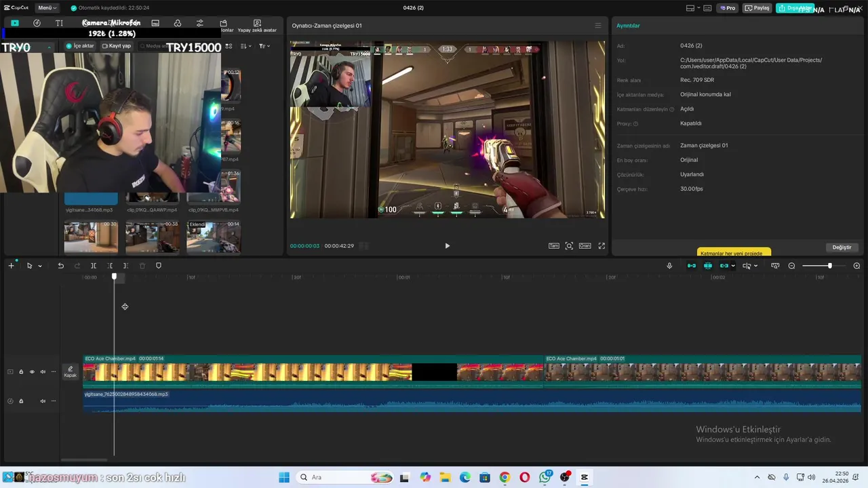Click the İçe aktar import button
The width and height of the screenshot is (868, 488).
(80, 46)
